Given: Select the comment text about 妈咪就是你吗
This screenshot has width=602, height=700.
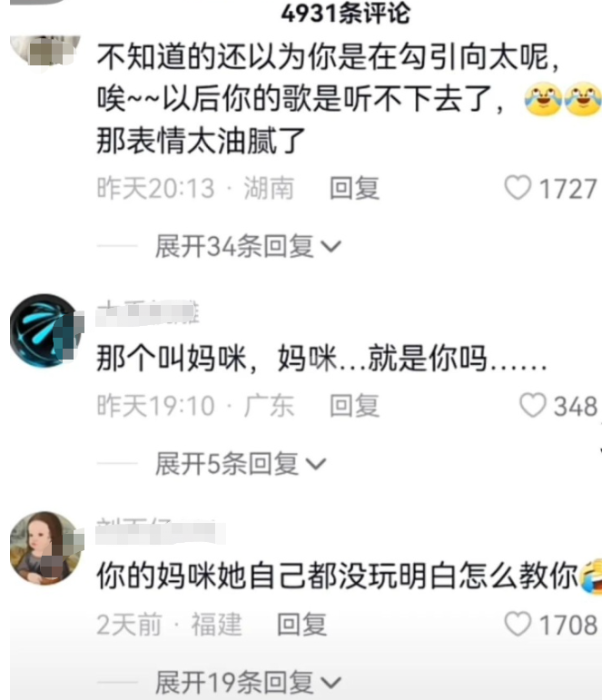Looking at the screenshot, I should click(321, 358).
